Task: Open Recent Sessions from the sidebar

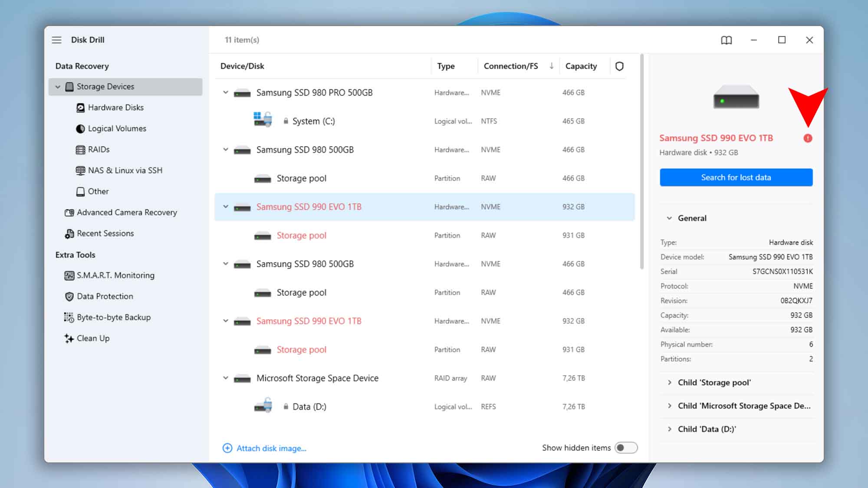Action: pyautogui.click(x=105, y=233)
